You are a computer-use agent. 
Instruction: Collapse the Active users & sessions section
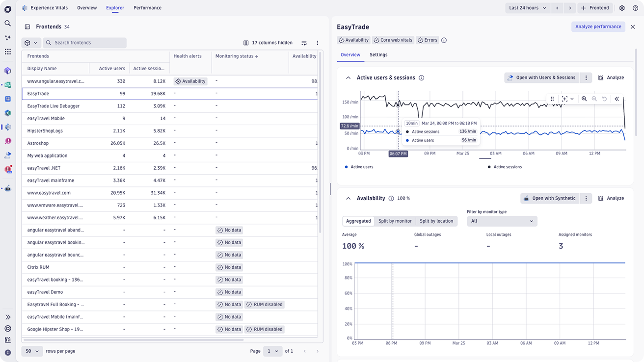click(348, 78)
